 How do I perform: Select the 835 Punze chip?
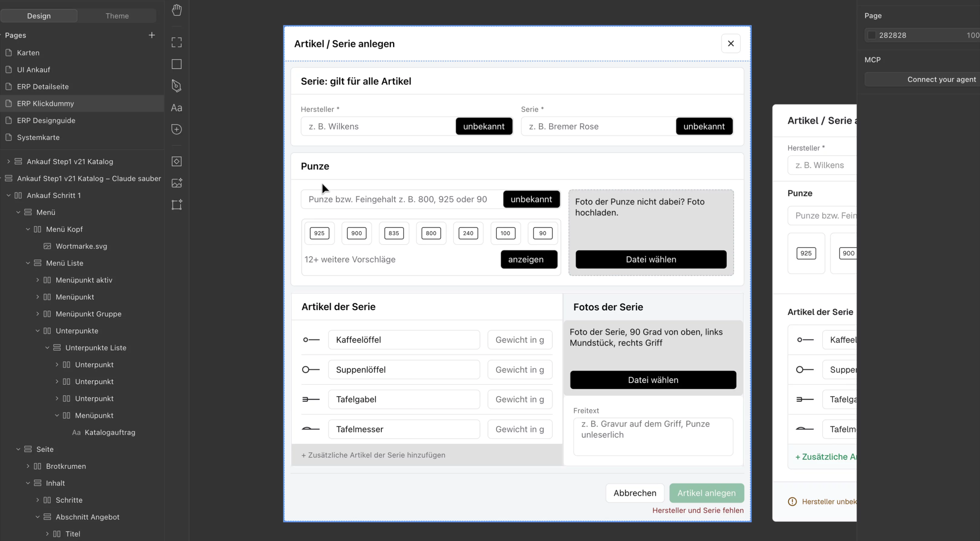tap(394, 233)
